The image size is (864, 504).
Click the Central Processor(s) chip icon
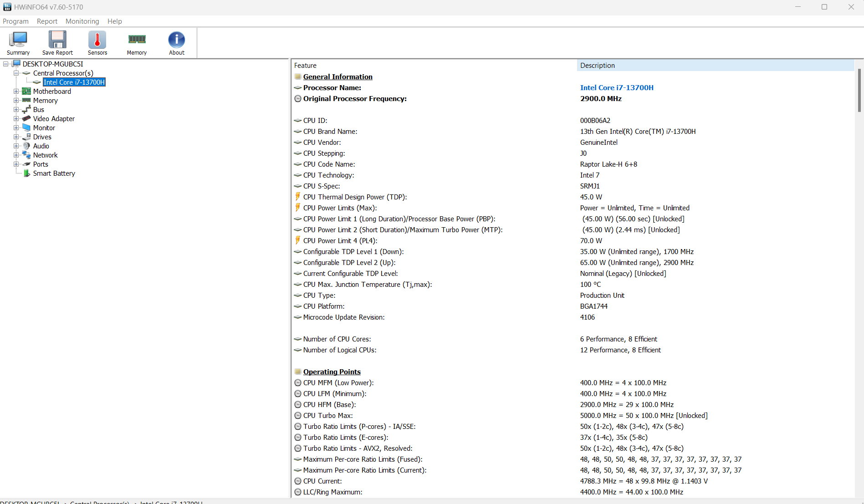click(26, 73)
